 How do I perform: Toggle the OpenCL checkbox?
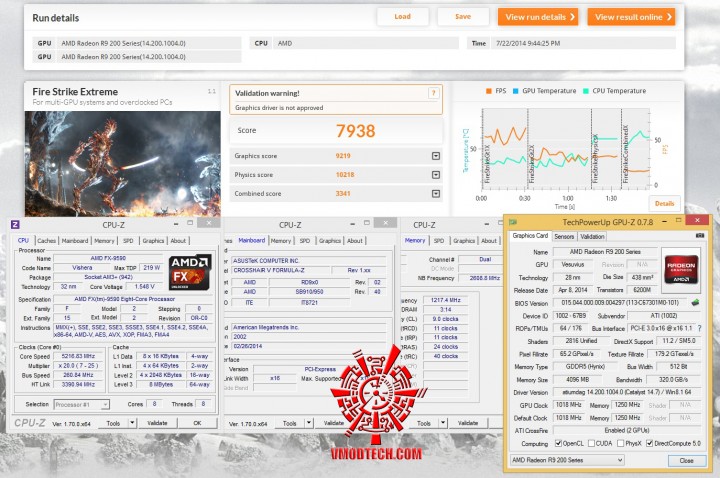click(x=558, y=443)
